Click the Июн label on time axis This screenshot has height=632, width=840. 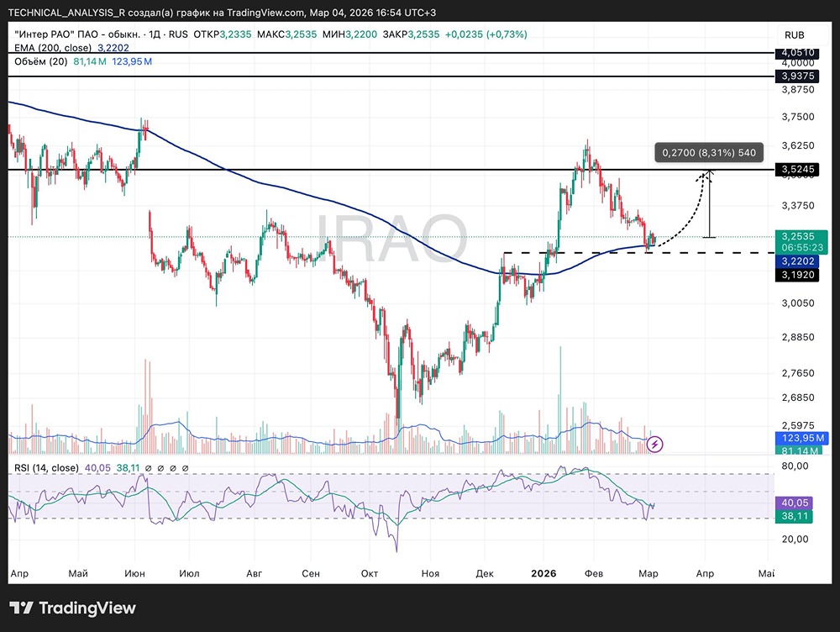tap(134, 573)
